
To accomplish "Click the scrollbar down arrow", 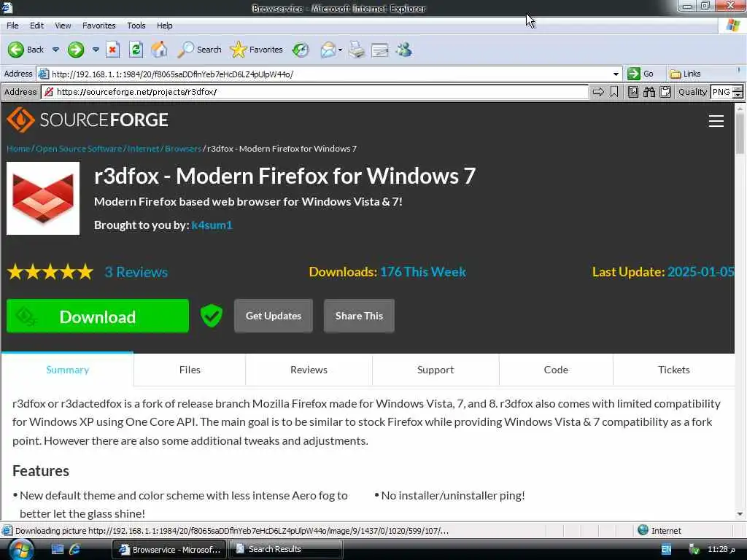I will [x=740, y=514].
